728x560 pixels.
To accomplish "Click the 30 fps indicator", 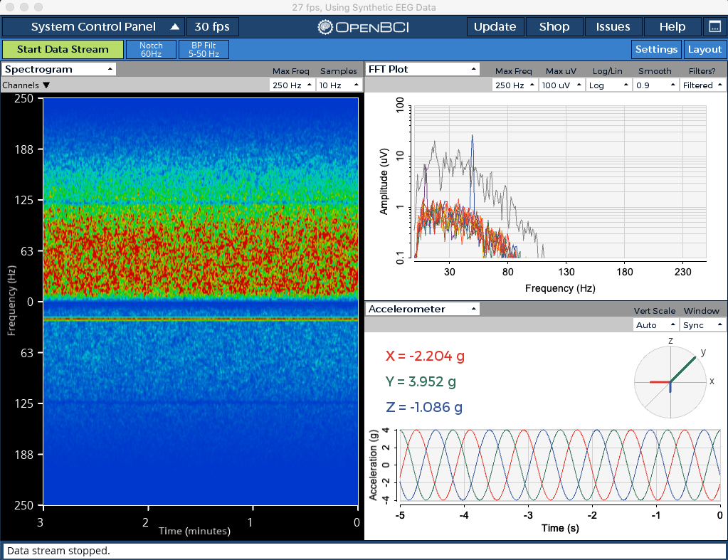I will (212, 26).
